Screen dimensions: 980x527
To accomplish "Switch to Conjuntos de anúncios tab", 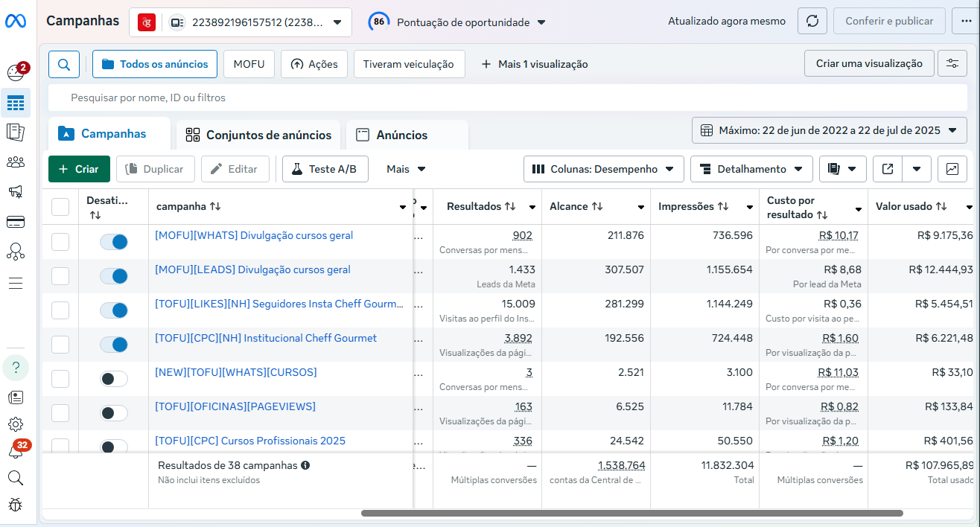I will pos(258,135).
